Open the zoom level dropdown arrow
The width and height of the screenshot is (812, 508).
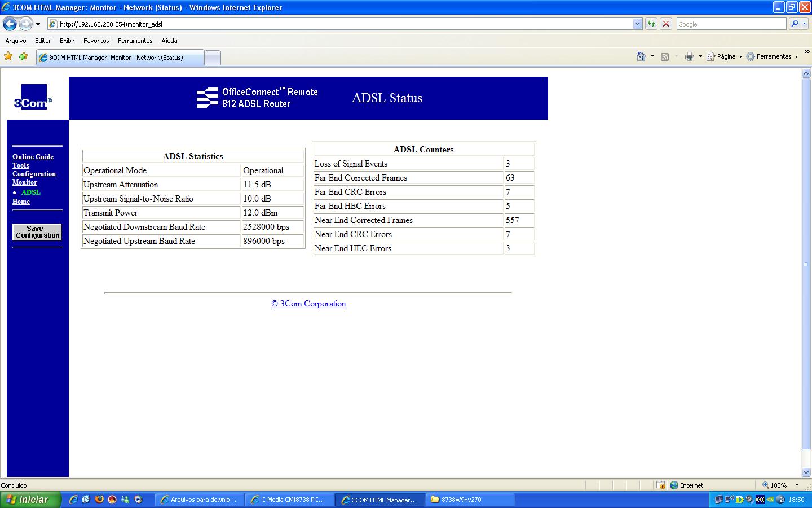coord(797,485)
